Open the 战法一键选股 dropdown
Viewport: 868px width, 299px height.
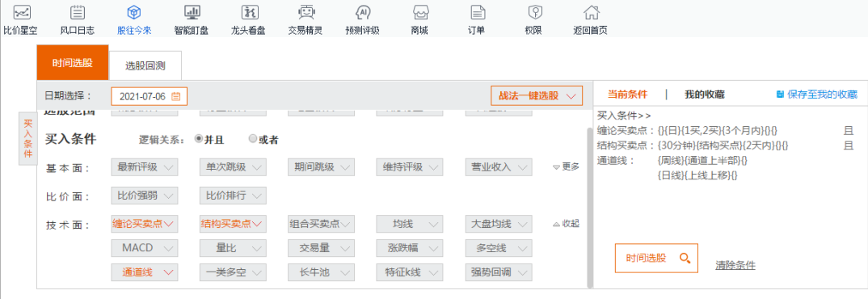(x=537, y=96)
